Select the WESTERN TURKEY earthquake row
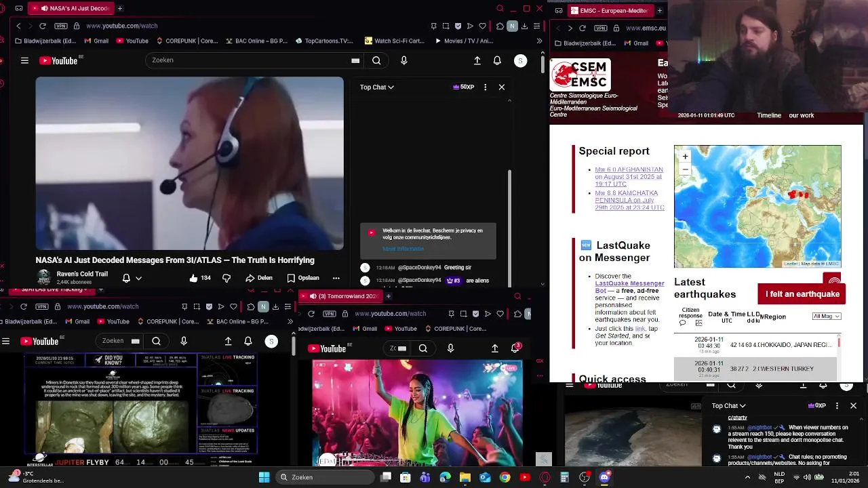Viewport: 868px width, 488px height. coord(755,369)
